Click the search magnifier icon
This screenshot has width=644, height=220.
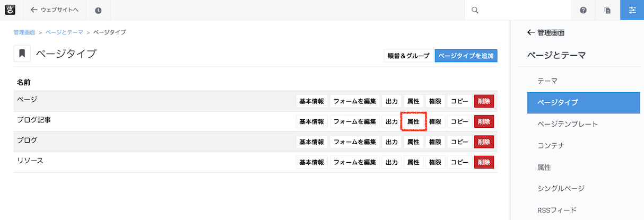[x=475, y=10]
